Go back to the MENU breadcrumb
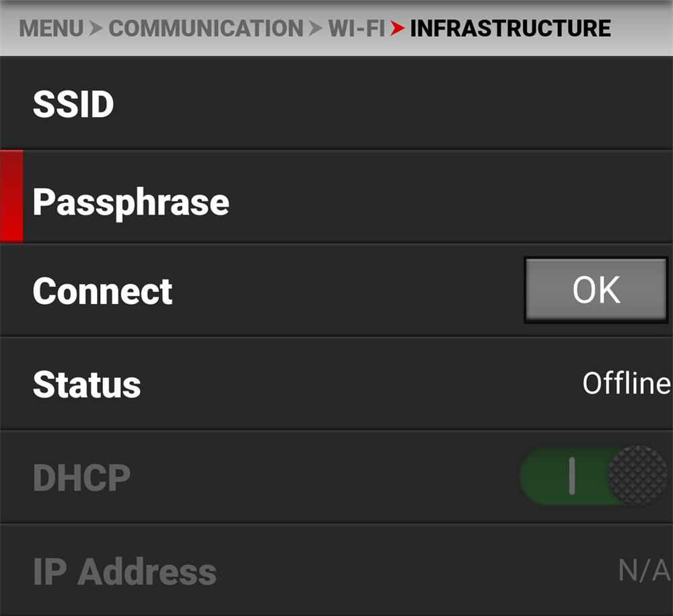 pyautogui.click(x=52, y=29)
